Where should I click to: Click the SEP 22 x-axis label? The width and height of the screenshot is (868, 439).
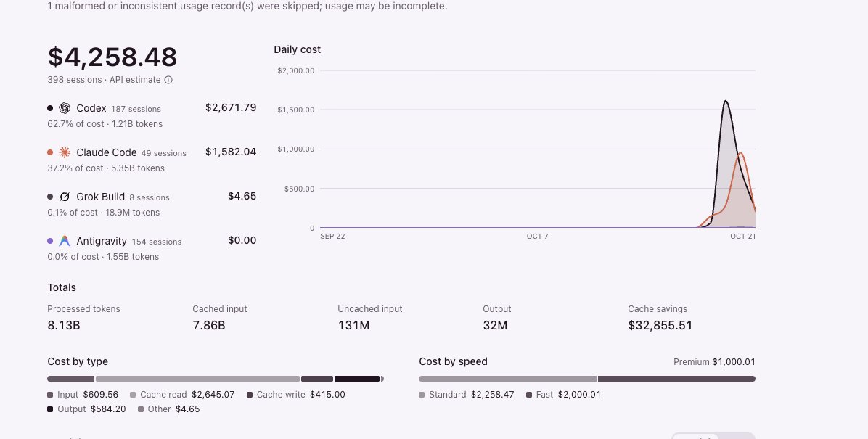pyautogui.click(x=332, y=237)
